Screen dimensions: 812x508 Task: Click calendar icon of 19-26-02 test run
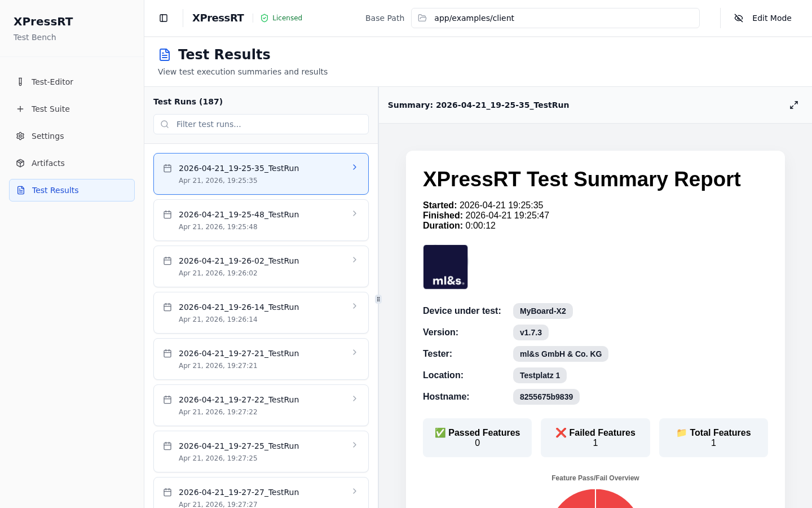[167, 261]
